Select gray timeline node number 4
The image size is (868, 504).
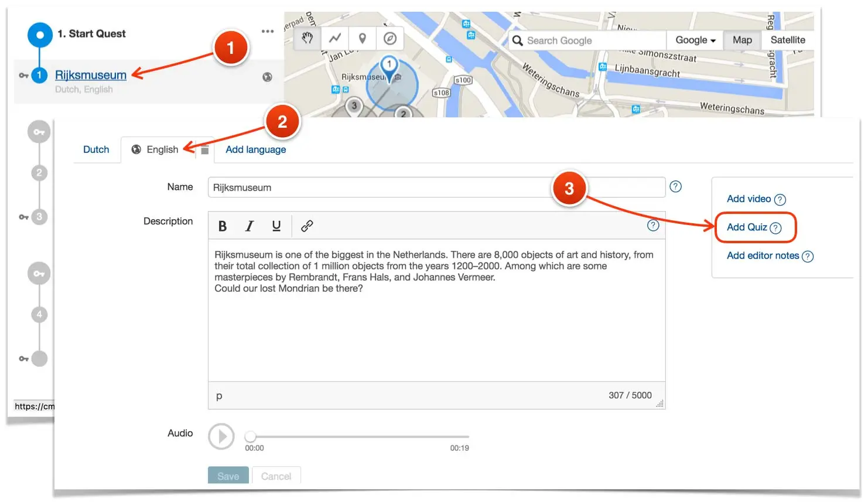tap(39, 315)
